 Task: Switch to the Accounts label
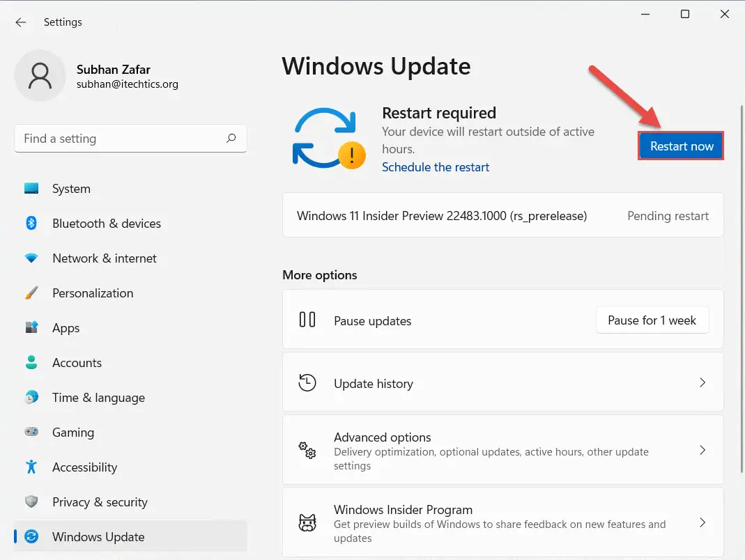point(77,363)
